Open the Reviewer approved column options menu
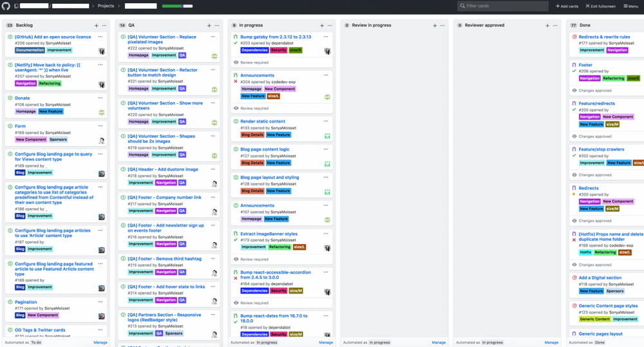 click(x=556, y=25)
